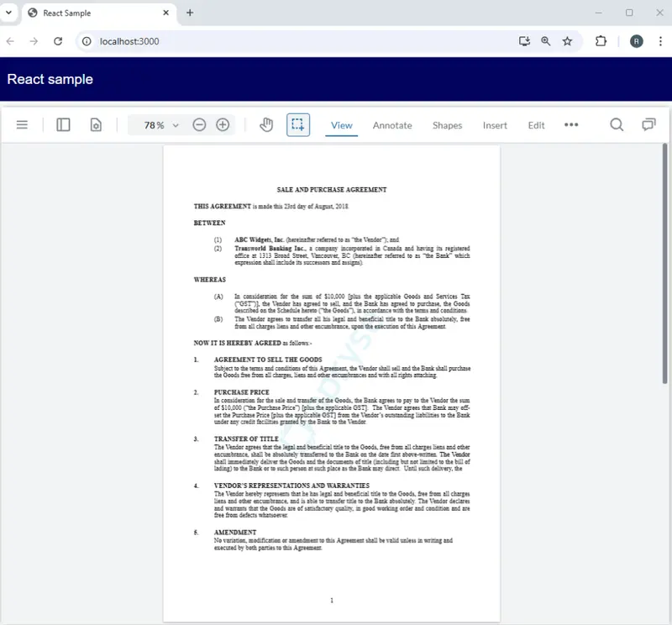Click the React sample header title
The height and width of the screenshot is (625, 672).
pos(50,79)
